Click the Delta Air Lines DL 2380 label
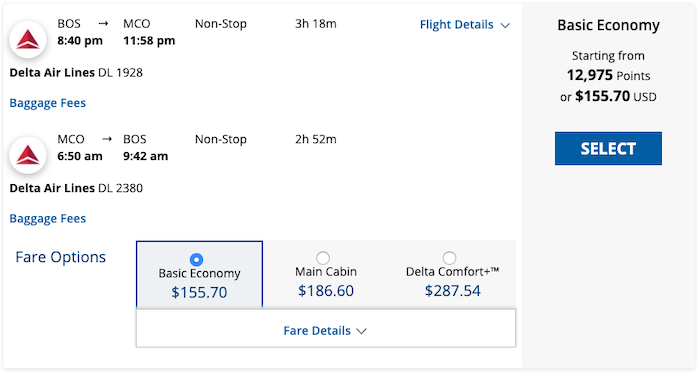Image resolution: width=700 pixels, height=372 pixels. coord(76,188)
